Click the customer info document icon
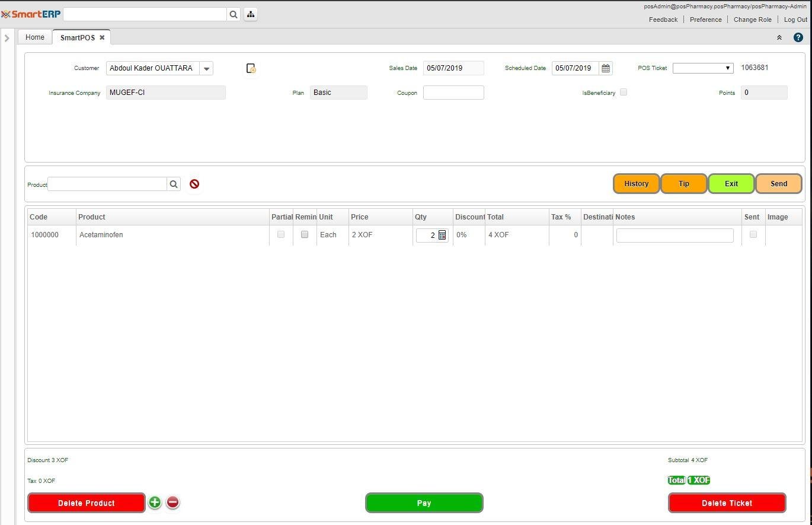The height and width of the screenshot is (525, 812). 251,69
